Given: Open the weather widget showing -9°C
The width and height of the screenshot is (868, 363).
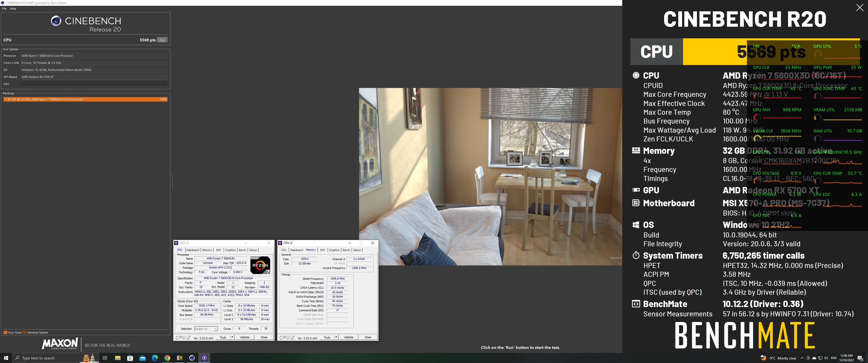Looking at the screenshot, I should (778, 358).
